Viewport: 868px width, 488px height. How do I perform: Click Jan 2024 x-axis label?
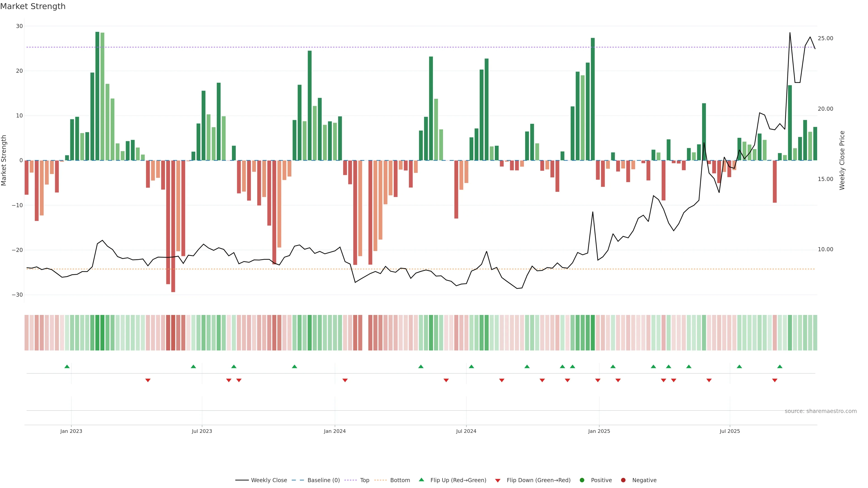[335, 431]
